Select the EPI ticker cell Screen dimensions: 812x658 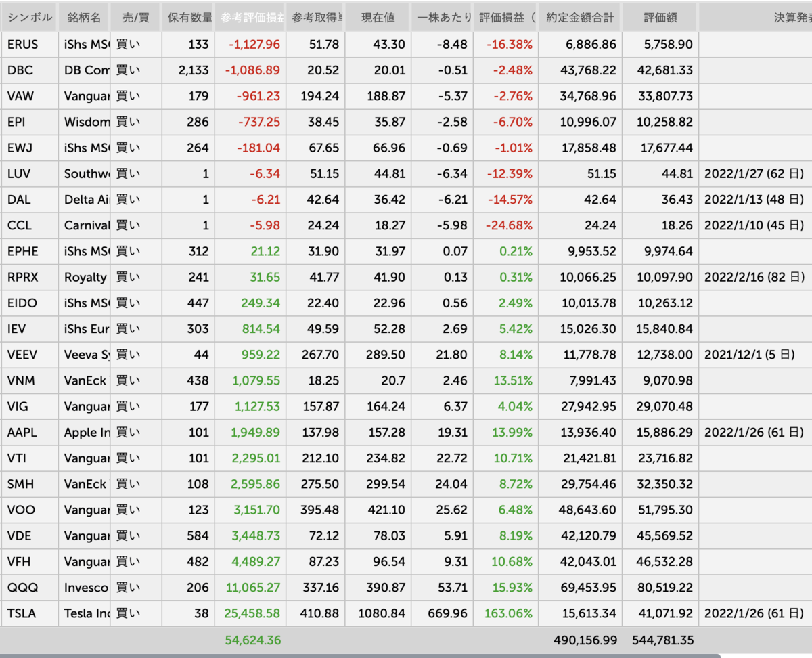[29, 122]
